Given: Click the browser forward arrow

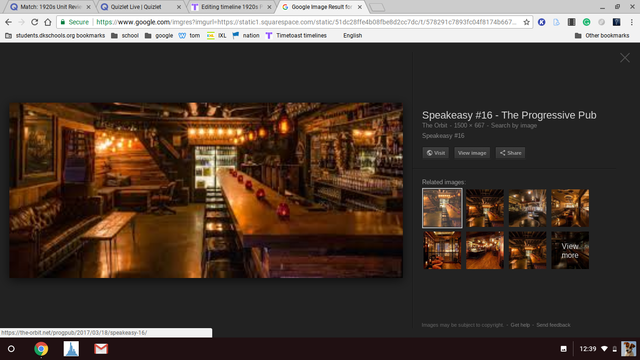Looking at the screenshot, I should [21, 22].
